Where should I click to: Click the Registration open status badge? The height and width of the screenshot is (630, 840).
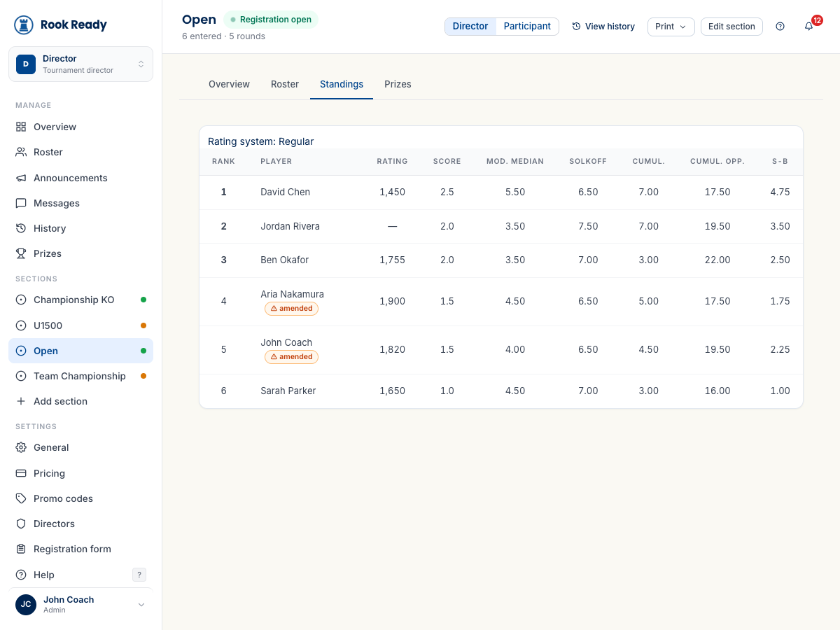point(271,20)
